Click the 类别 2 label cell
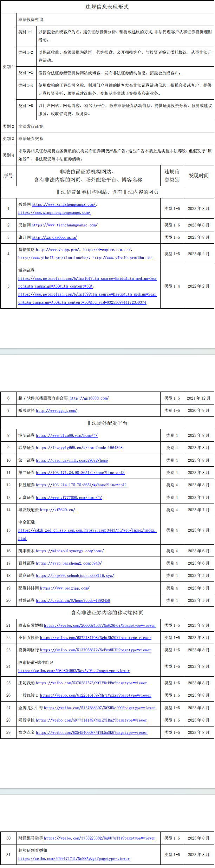Image resolution: width=215 pixels, height=868 pixels. [8, 126]
